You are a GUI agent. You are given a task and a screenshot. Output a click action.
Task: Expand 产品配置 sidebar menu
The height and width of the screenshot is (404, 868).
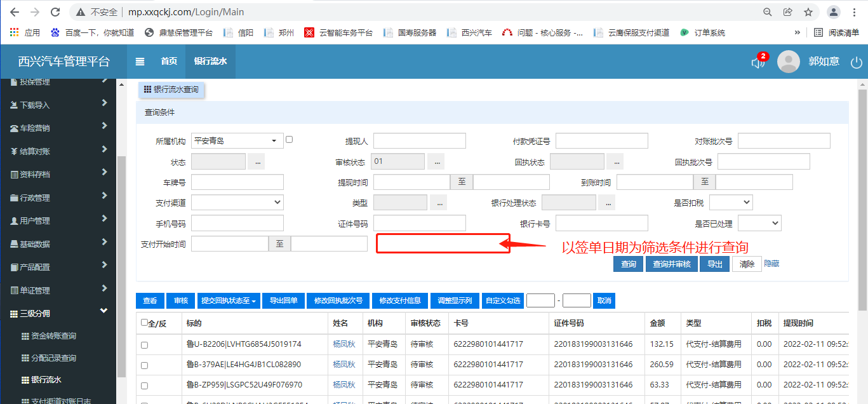(58, 267)
